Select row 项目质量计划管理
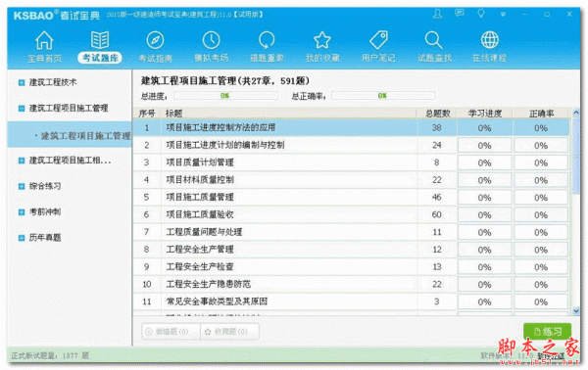 [x=352, y=162]
